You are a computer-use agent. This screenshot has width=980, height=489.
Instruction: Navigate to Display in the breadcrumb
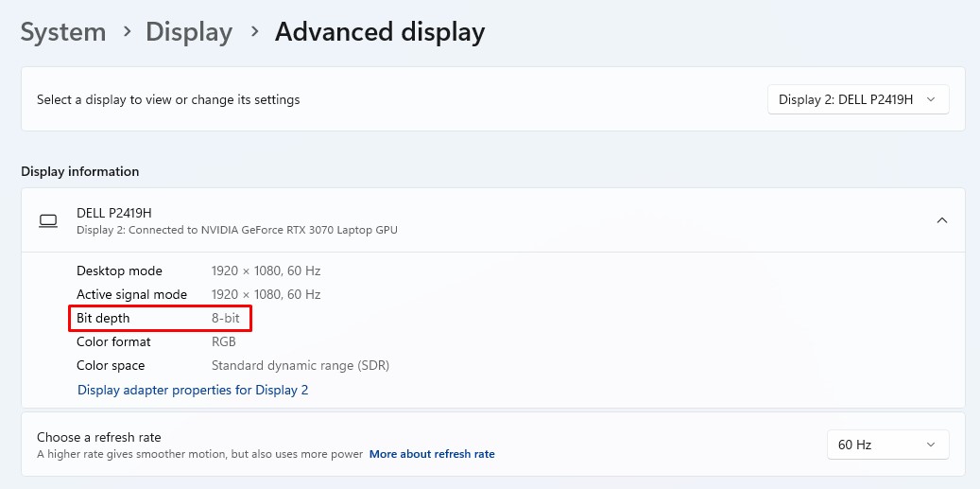point(189,32)
